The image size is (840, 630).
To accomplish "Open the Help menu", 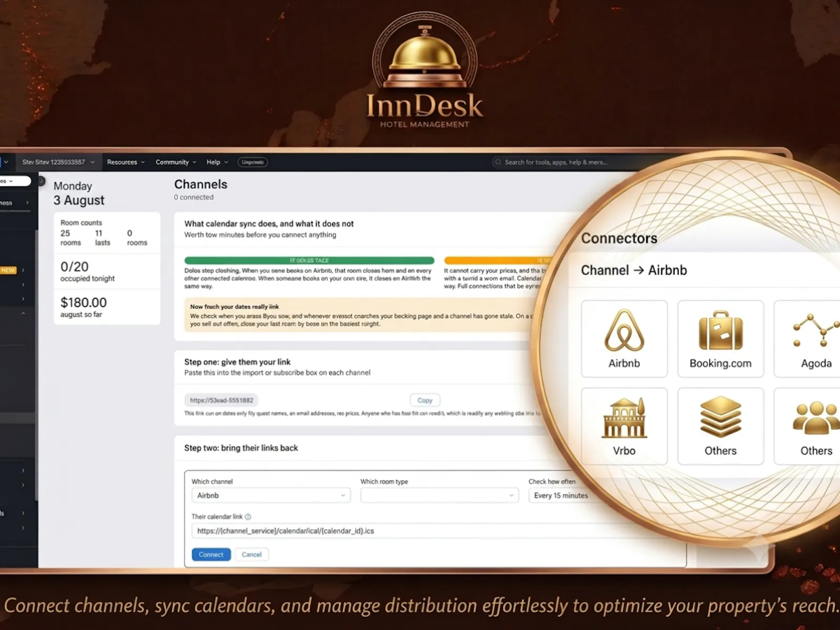I will click(x=217, y=162).
